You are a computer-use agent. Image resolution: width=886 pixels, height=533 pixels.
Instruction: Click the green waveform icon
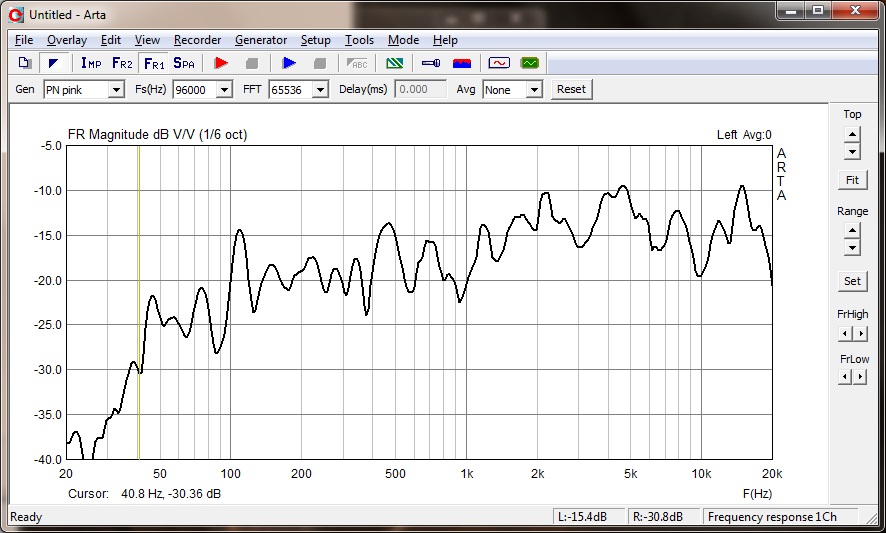[x=529, y=63]
